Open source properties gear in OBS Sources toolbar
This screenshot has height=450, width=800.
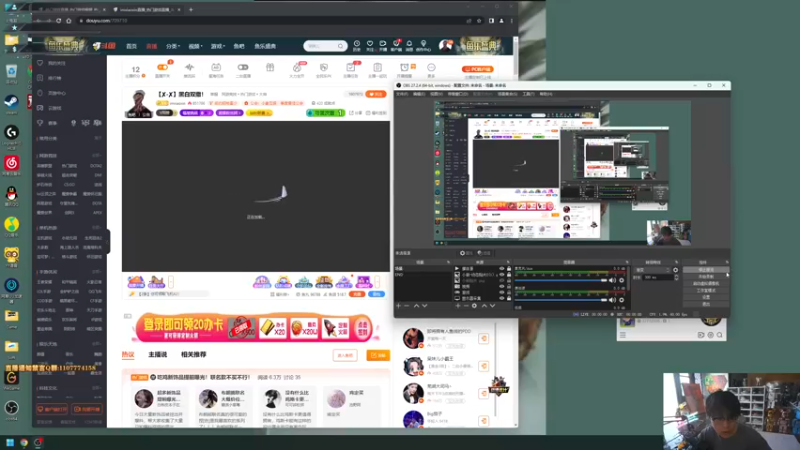point(474,306)
